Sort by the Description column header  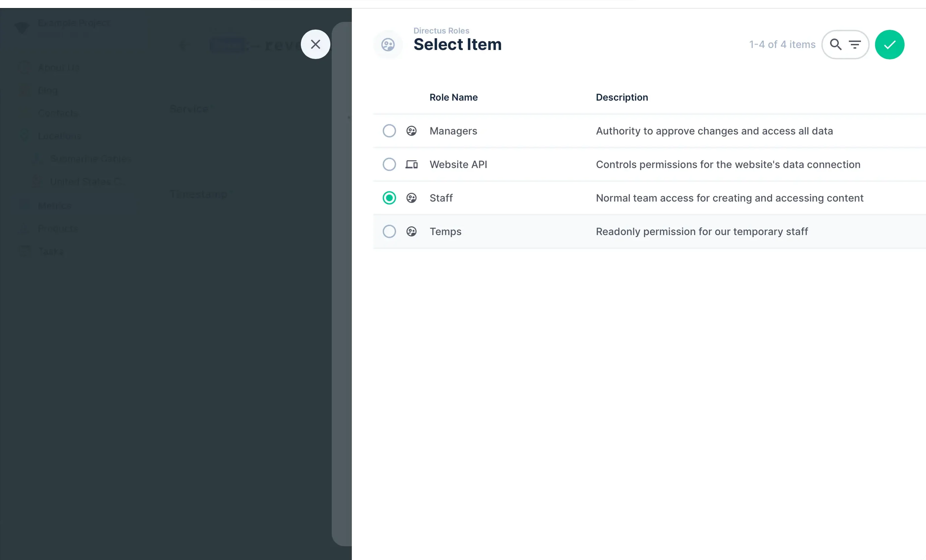tap(621, 97)
